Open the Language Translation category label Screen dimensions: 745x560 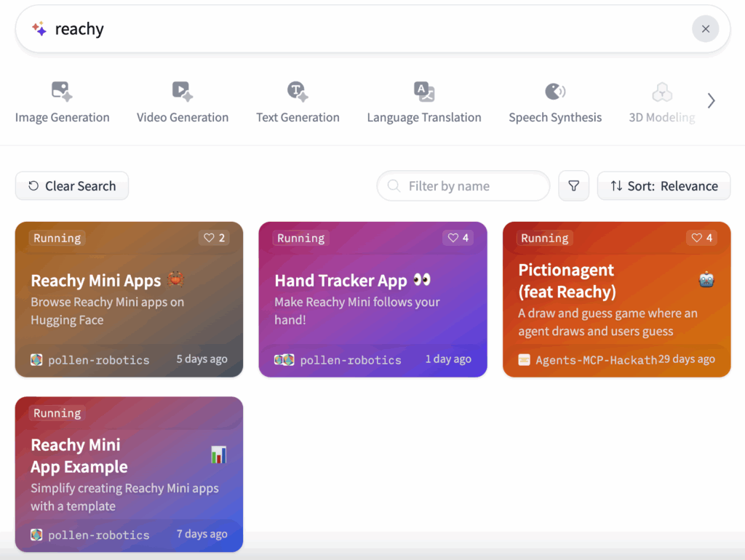(x=424, y=117)
